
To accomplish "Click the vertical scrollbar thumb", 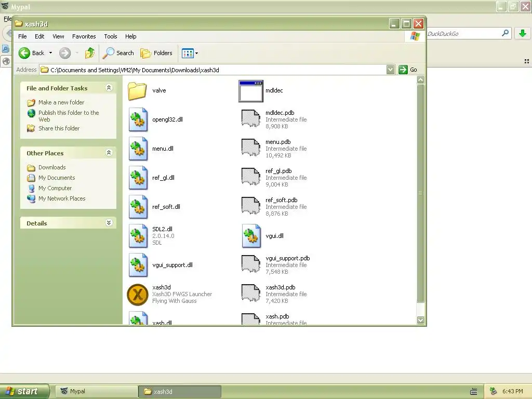I will click(420, 193).
